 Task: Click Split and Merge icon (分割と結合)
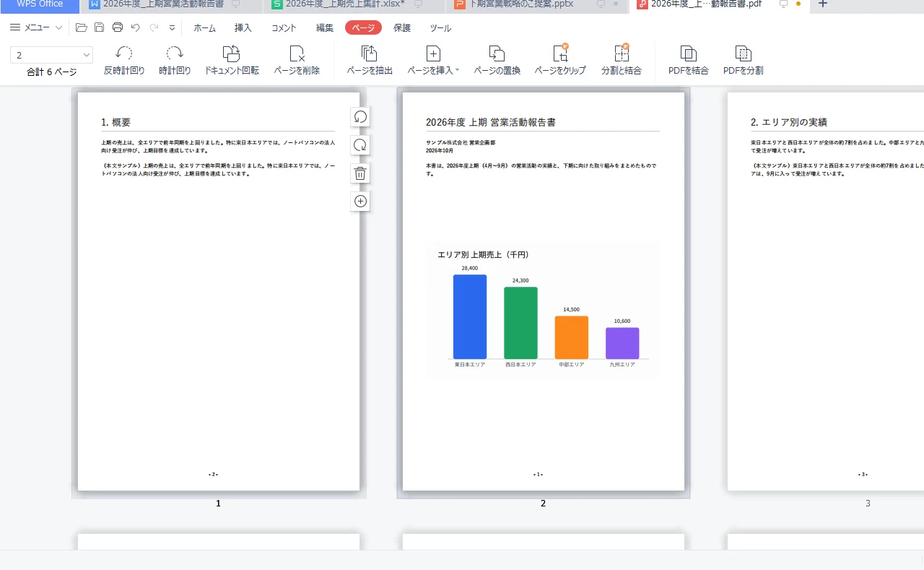(622, 53)
